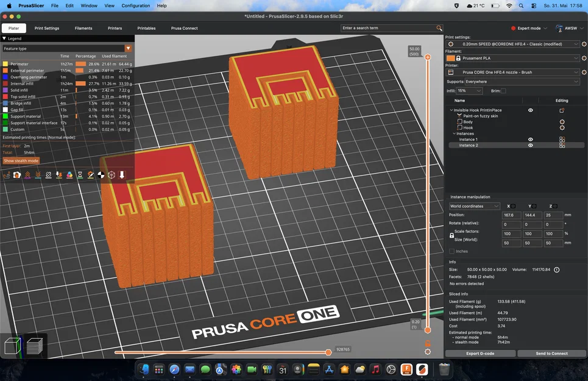Viewport: 588px width, 381px height.
Task: Click the horizontal moves slider thumb
Action: pyautogui.click(x=328, y=352)
